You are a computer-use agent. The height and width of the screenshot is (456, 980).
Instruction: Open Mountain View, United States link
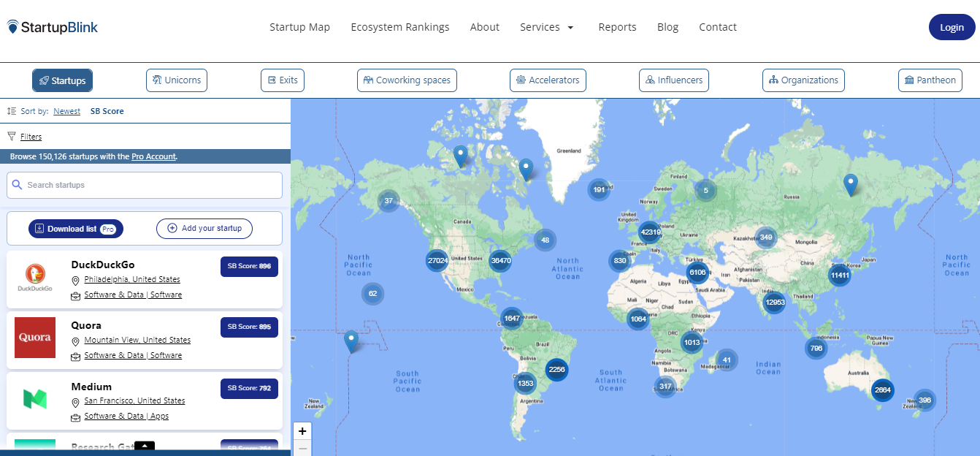pos(137,341)
